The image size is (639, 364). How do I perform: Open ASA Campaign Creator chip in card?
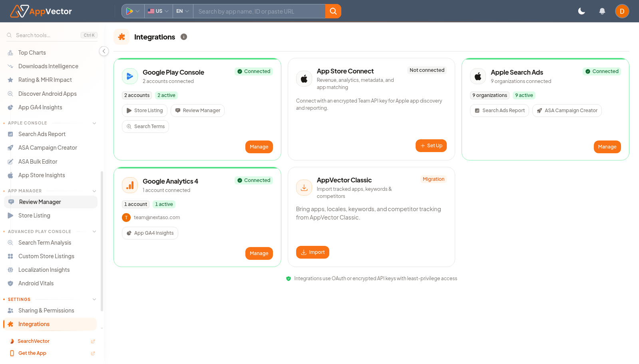pos(567,111)
